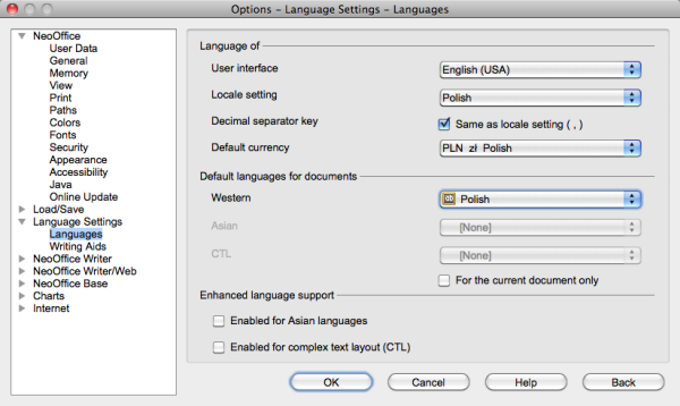The width and height of the screenshot is (680, 406).
Task: Confirm settings with the OK button
Action: coord(331,382)
